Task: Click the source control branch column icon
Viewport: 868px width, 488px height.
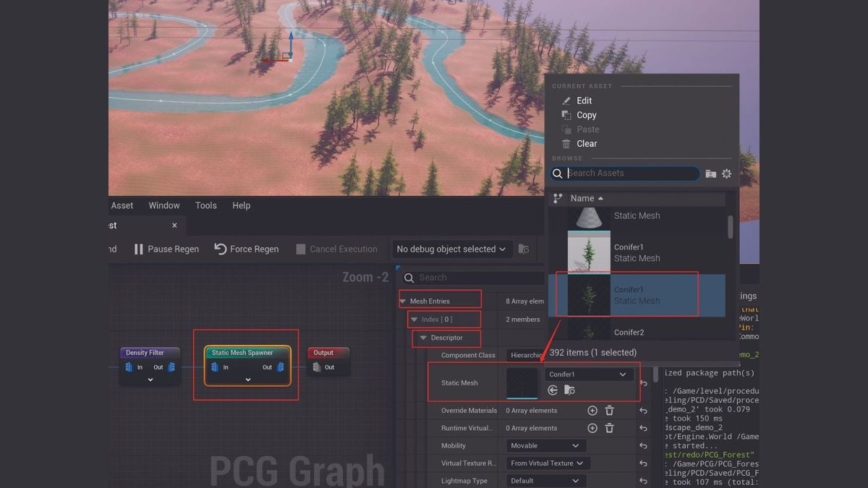Action: pos(558,198)
